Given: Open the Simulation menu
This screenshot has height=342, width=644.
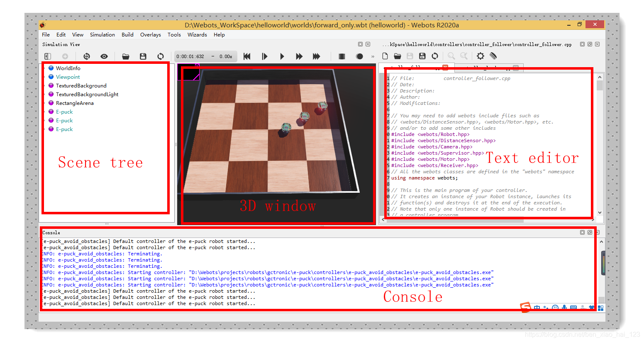Looking at the screenshot, I should coord(102,35).
